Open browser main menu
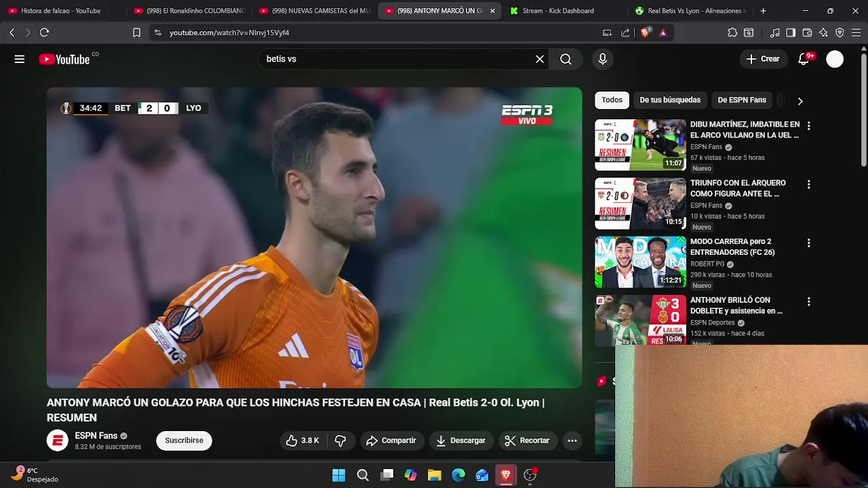This screenshot has width=868, height=488. (856, 33)
